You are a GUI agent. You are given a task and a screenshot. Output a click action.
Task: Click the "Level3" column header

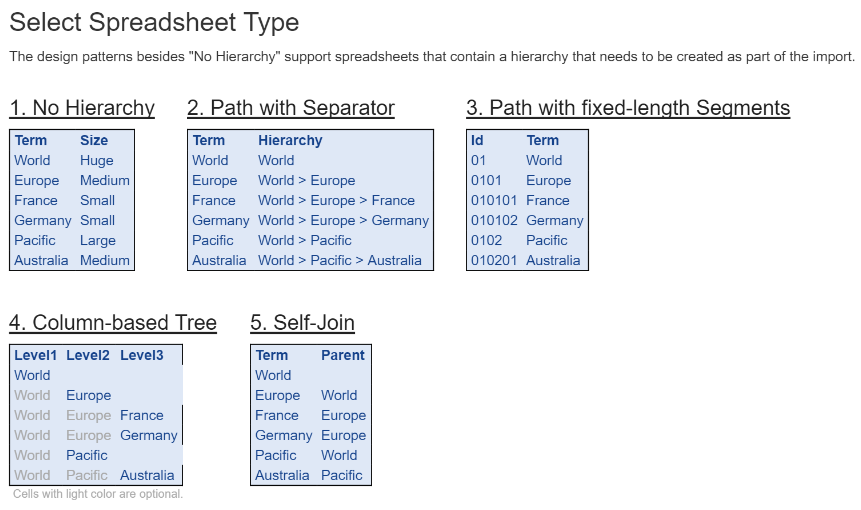coord(141,355)
